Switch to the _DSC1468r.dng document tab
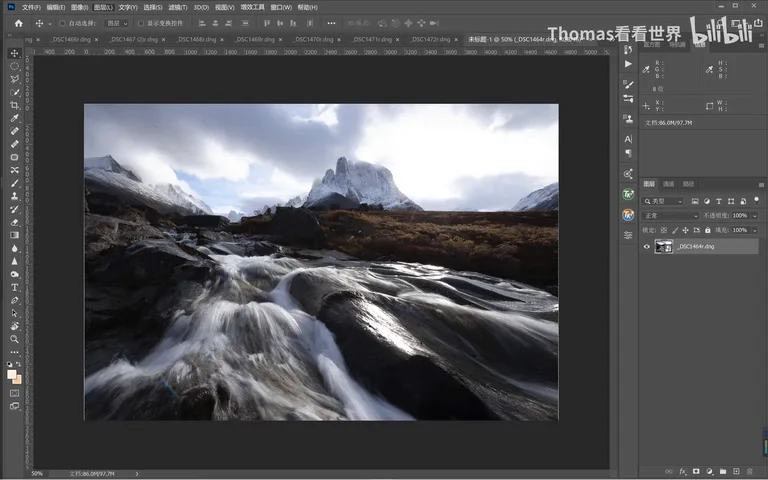Image resolution: width=768 pixels, height=480 pixels. tap(196, 39)
